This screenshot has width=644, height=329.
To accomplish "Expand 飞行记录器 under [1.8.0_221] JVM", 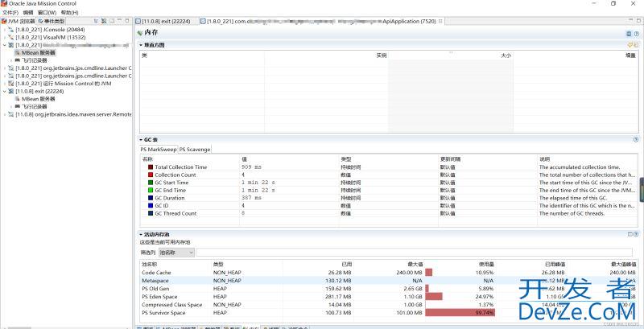I will click(x=11, y=60).
